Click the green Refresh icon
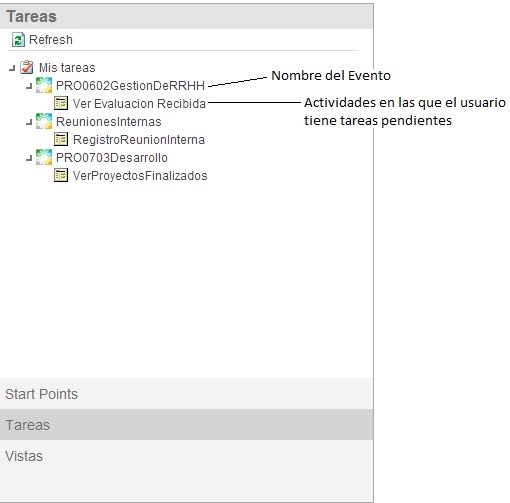Screen dimensions: 510x503 tap(18, 40)
